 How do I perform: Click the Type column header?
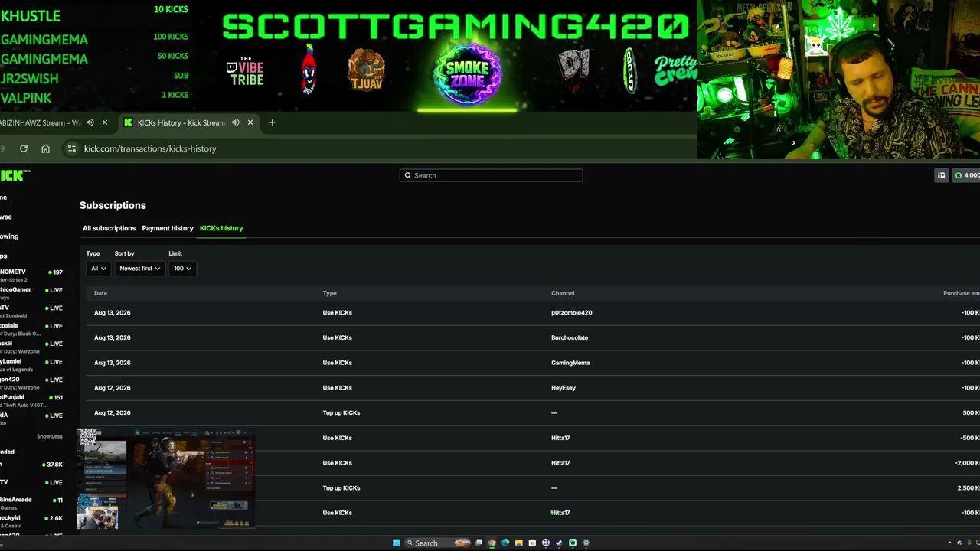tap(329, 293)
